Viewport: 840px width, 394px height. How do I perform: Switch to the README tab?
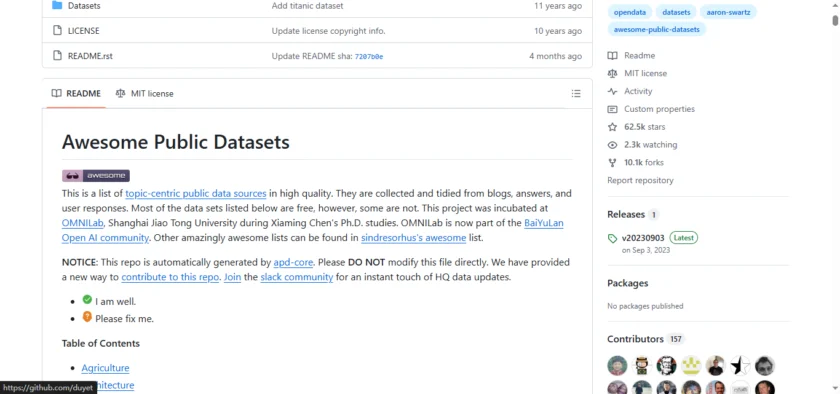76,93
